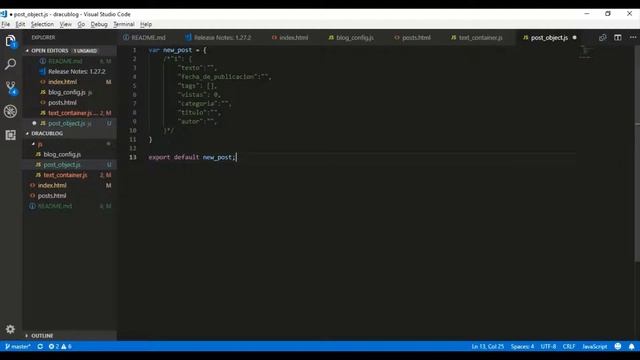Screen dimensions: 640x360
Task: Open the Terminal menu
Action: tap(124, 24)
